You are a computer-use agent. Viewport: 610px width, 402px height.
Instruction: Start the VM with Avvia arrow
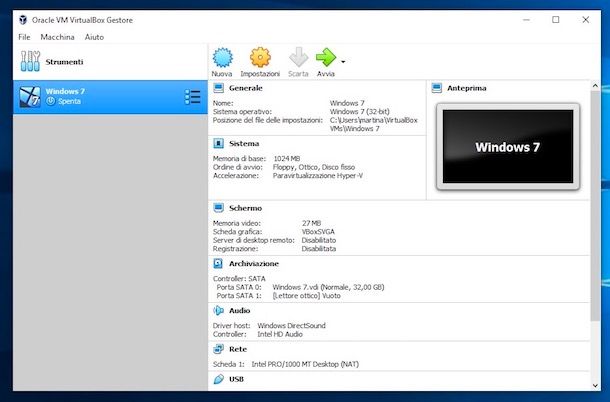point(326,57)
